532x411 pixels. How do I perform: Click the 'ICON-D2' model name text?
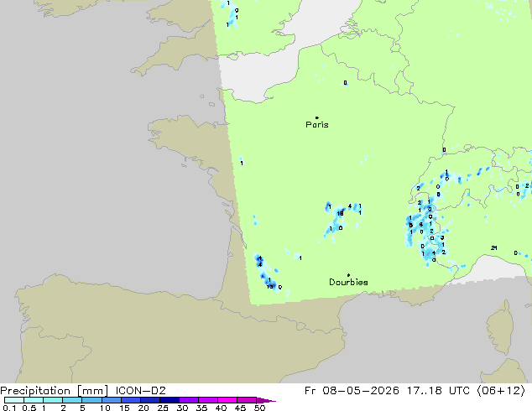(x=140, y=391)
